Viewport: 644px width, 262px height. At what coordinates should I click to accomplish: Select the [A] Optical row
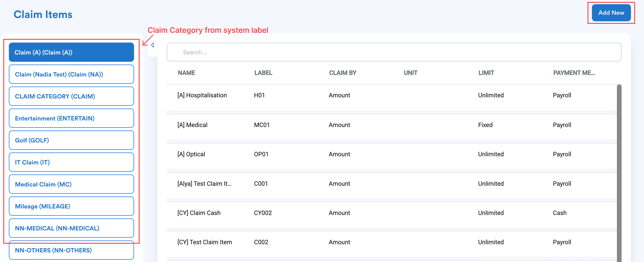tap(191, 154)
